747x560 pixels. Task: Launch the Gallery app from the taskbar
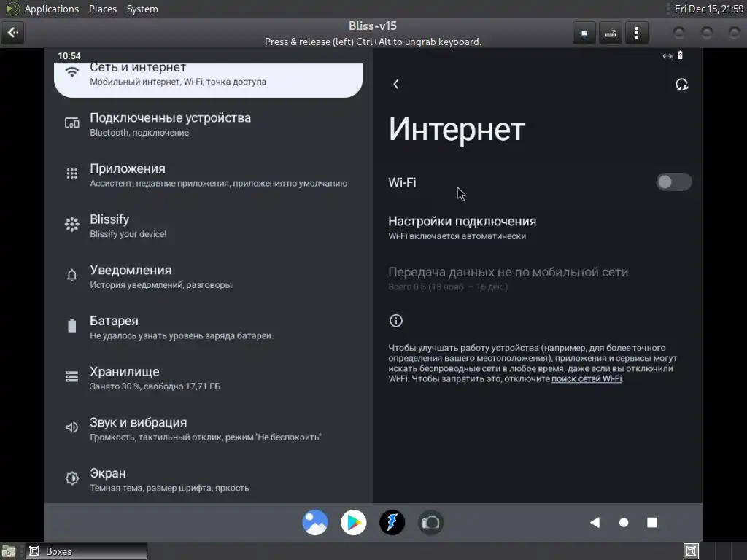tap(315, 522)
